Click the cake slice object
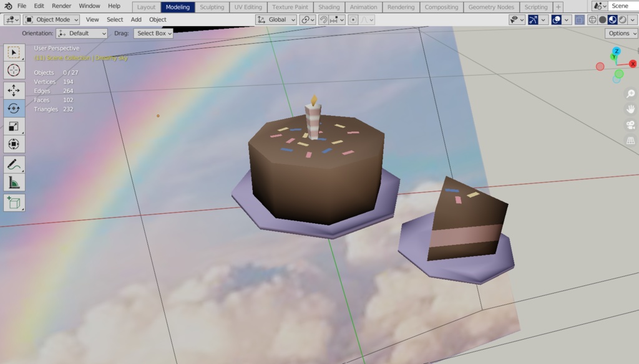639x364 pixels. tap(467, 220)
